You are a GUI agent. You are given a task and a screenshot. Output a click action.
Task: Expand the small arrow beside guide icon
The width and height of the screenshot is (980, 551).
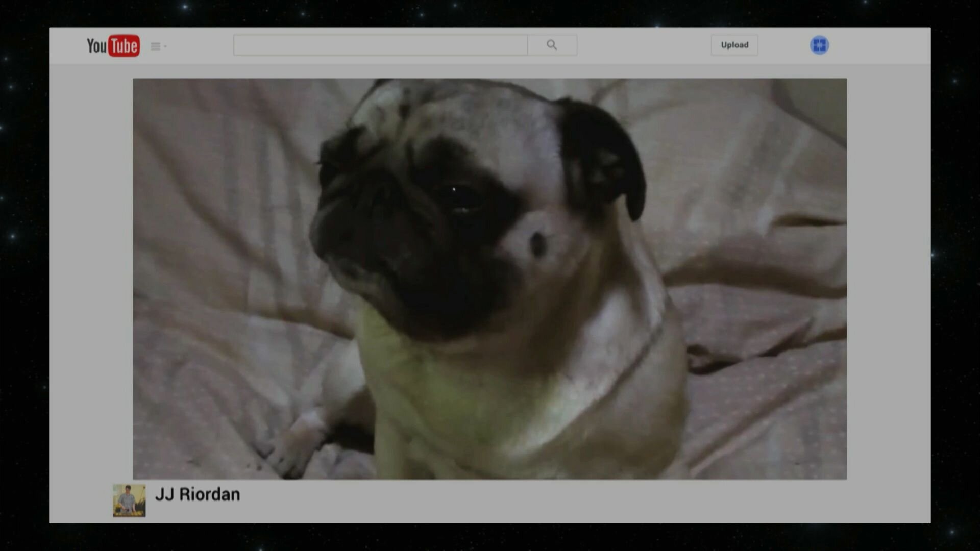[165, 46]
